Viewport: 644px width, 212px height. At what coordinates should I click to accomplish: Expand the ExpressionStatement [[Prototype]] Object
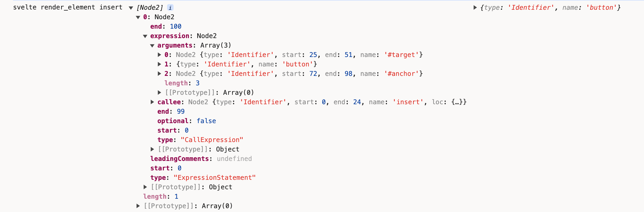pyautogui.click(x=145, y=187)
